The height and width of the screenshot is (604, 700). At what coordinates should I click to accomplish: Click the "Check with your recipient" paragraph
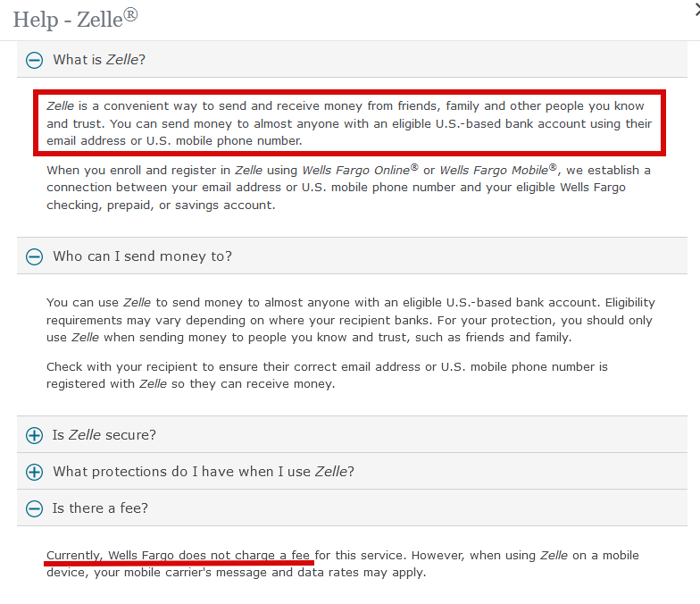point(327,375)
